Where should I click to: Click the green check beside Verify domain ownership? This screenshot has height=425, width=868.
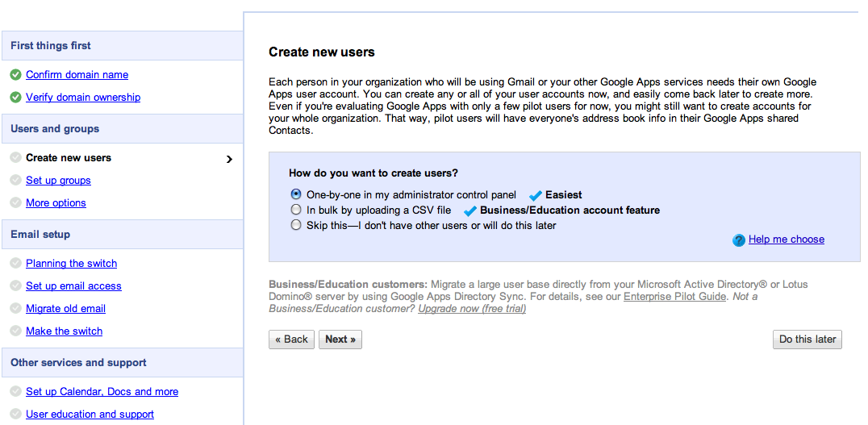pyautogui.click(x=15, y=98)
